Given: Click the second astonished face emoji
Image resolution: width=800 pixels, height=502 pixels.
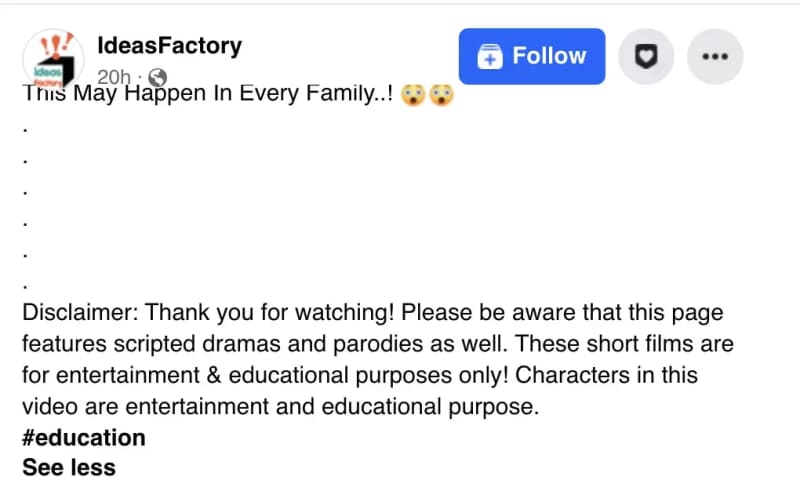Looking at the screenshot, I should pos(441,97).
